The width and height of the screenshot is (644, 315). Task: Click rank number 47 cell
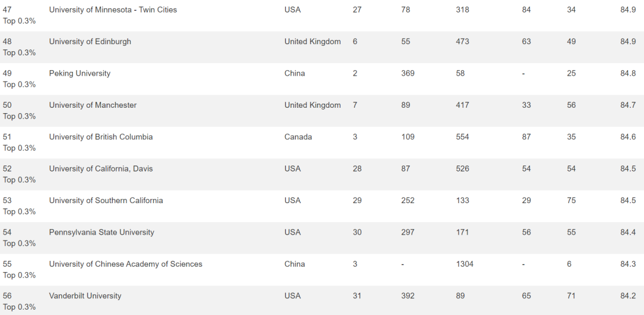[7, 10]
